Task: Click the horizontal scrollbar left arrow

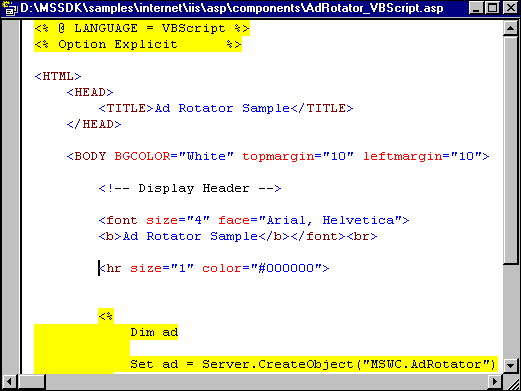Action: pyautogui.click(x=9, y=381)
